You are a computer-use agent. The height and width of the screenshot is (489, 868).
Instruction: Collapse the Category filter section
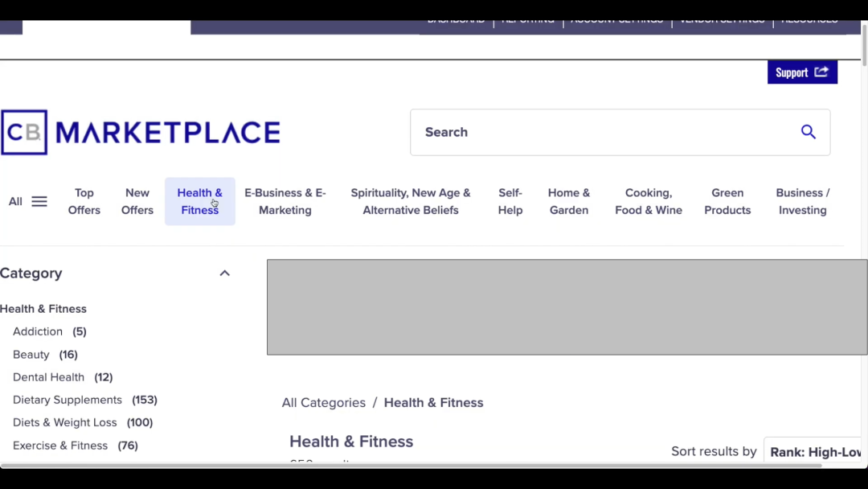tap(224, 273)
